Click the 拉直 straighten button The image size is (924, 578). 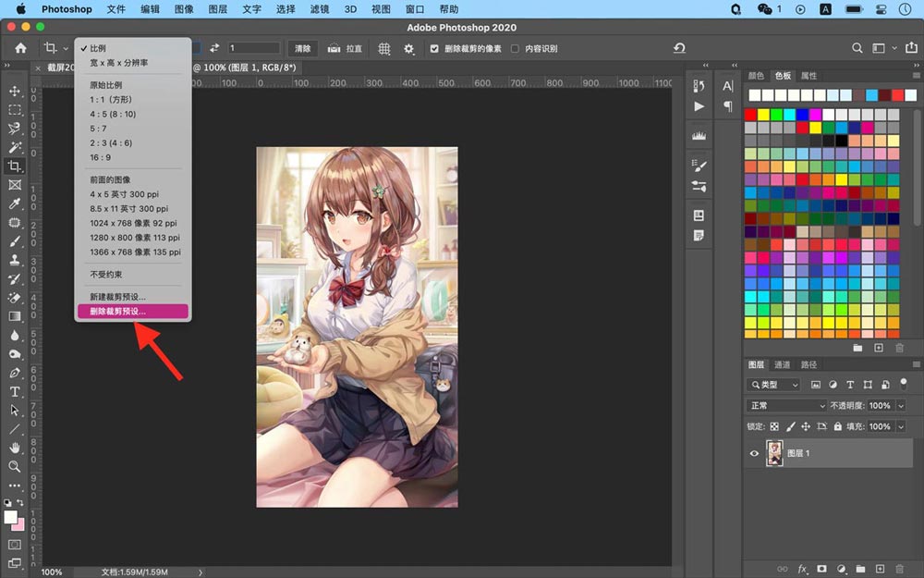coord(346,48)
